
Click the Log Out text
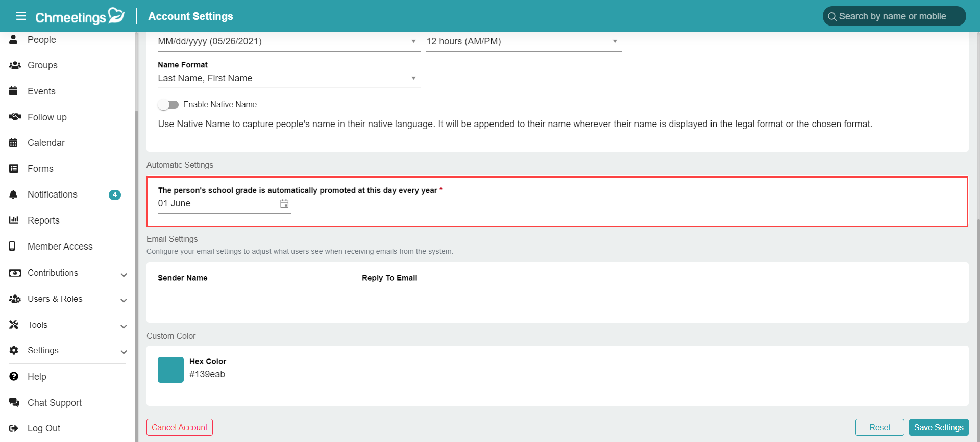click(x=44, y=428)
